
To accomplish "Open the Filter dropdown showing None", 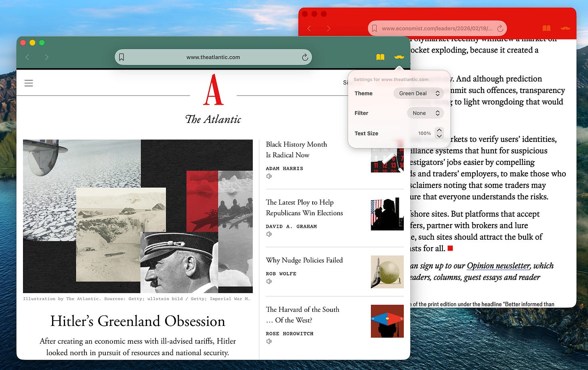I will click(x=425, y=113).
